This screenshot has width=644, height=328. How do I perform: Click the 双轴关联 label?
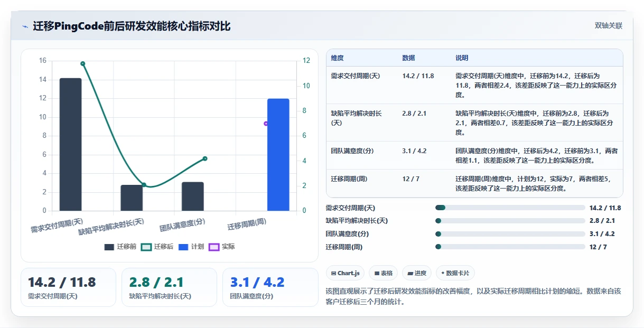tap(609, 26)
